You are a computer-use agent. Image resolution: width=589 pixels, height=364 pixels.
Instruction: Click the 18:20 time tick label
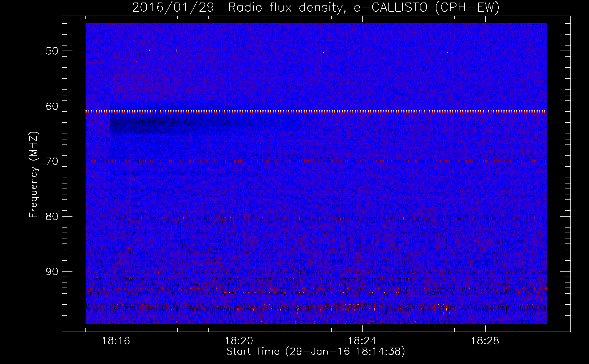[239, 341]
